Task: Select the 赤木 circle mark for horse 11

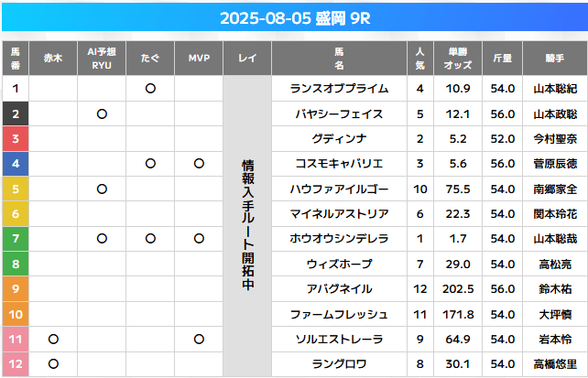Action: pos(53,339)
